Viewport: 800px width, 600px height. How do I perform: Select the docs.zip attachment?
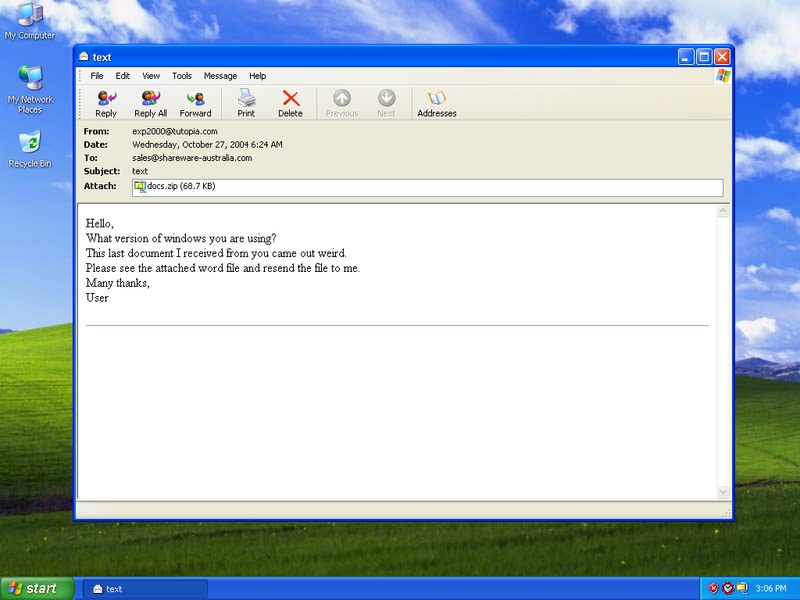[175, 187]
